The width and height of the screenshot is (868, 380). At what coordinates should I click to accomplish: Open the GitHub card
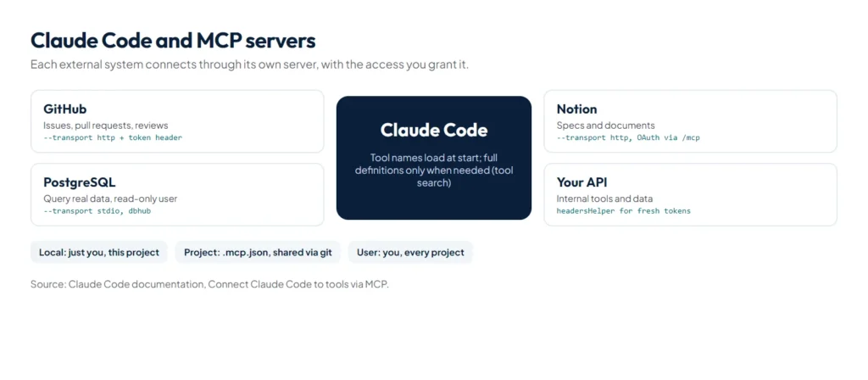pos(177,121)
